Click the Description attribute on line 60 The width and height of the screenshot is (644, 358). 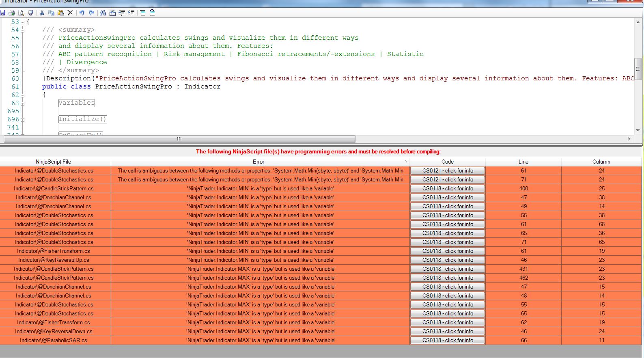(x=338, y=78)
